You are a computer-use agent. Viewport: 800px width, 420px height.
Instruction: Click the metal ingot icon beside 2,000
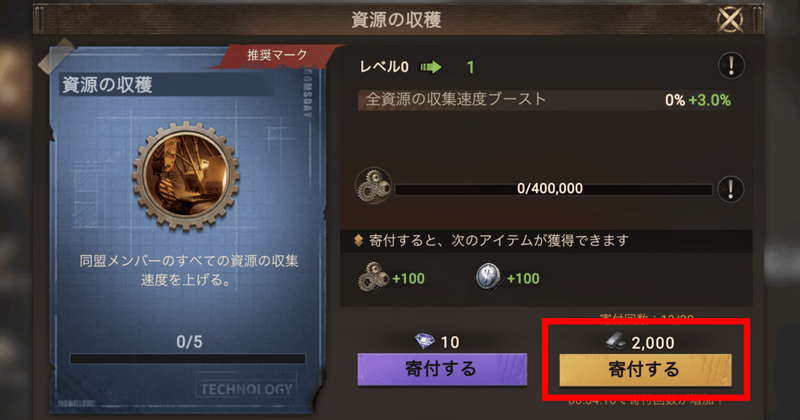(x=616, y=341)
